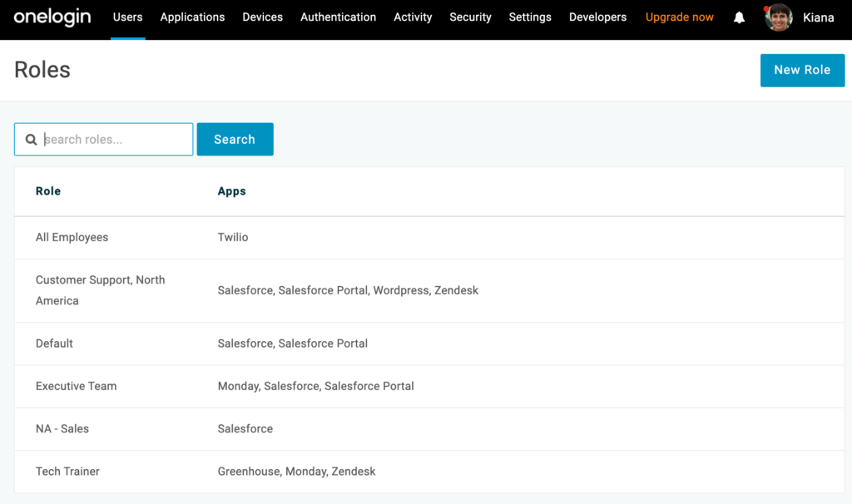Open the Developers area
This screenshot has width=852, height=504.
pos(597,17)
